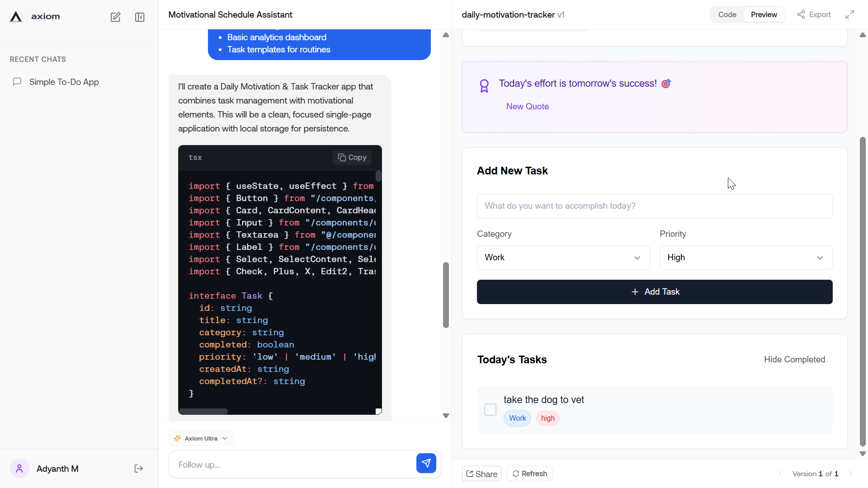Switch the preview pane to Code view
This screenshot has width=868, height=488.
[x=727, y=14]
